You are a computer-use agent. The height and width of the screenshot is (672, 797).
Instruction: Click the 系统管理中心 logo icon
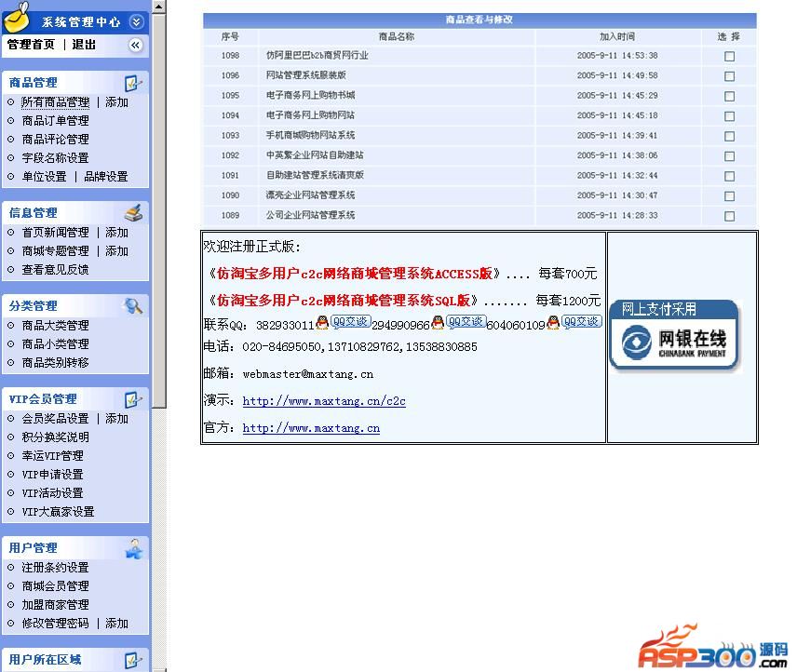17,16
